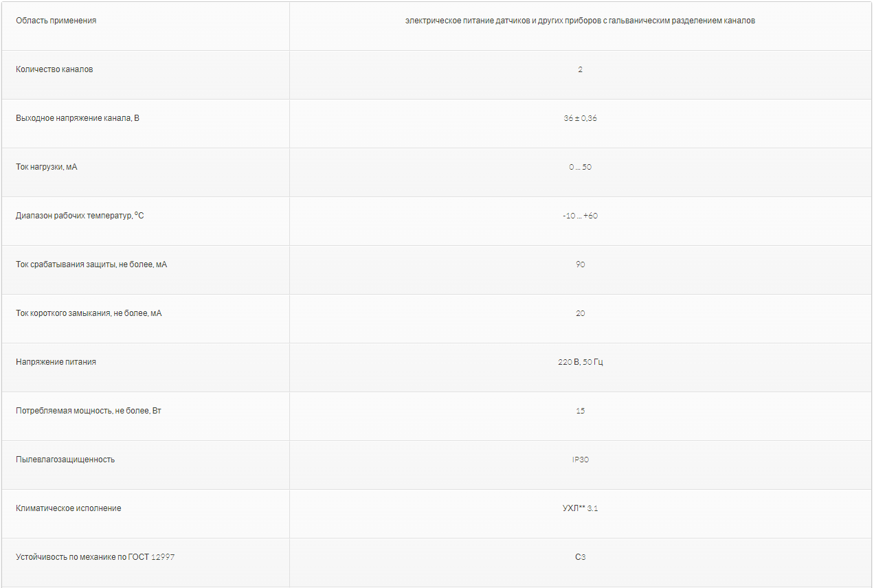Click 'Потребляемая мощность' label
The width and height of the screenshot is (874, 588).
pos(89,411)
